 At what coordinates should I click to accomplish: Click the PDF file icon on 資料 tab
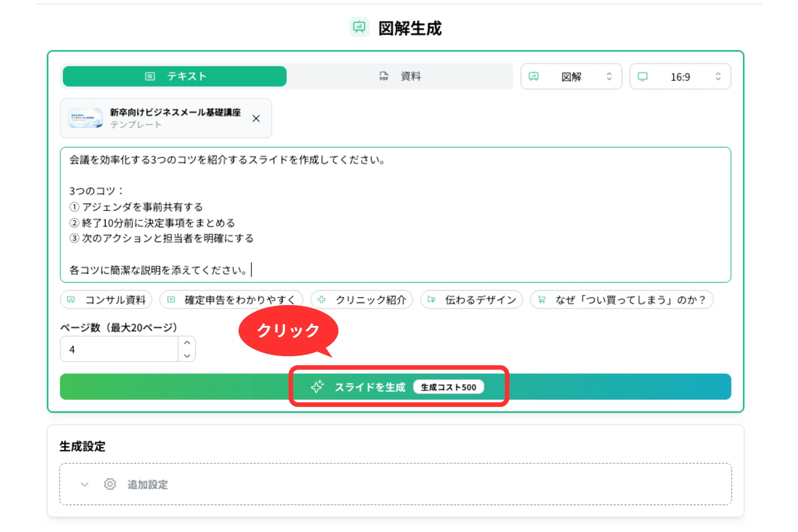[x=384, y=76]
